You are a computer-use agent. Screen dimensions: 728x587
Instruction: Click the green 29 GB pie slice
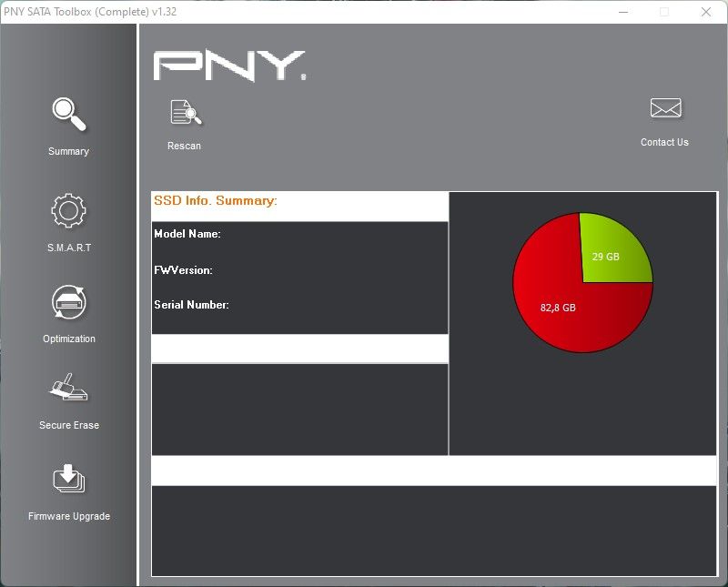tap(612, 253)
